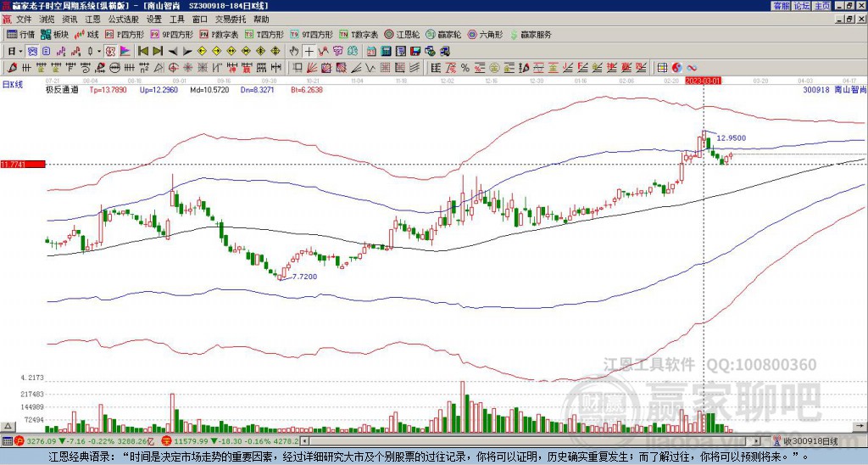Click the 日K线 chart label
The width and height of the screenshot is (868, 465).
click(x=13, y=84)
